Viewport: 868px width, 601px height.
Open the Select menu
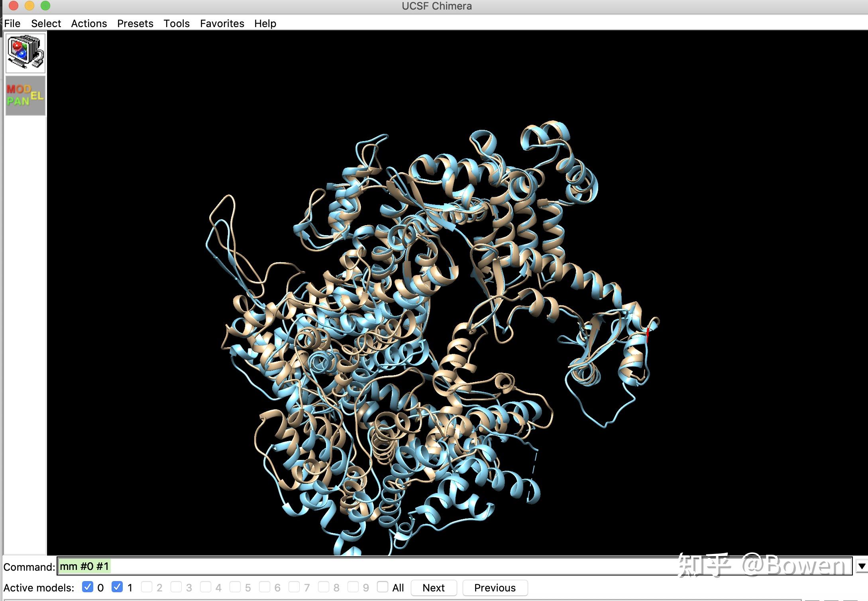[x=46, y=24]
